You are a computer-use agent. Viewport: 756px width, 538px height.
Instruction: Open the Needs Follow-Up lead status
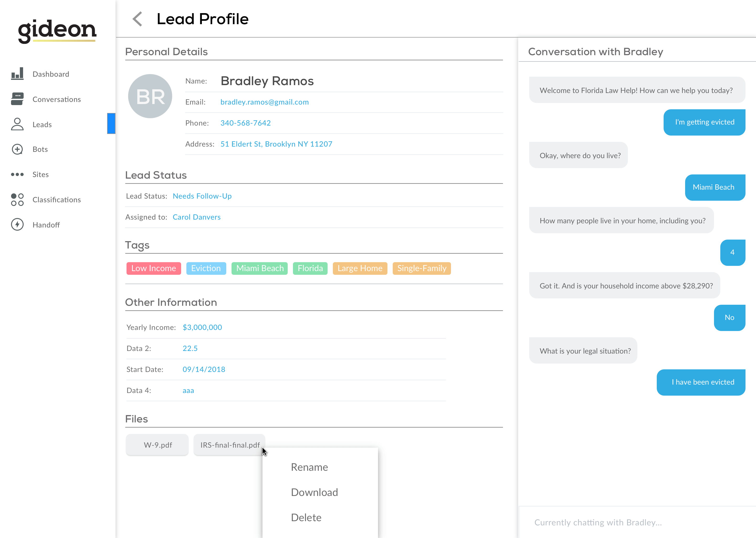click(x=202, y=196)
